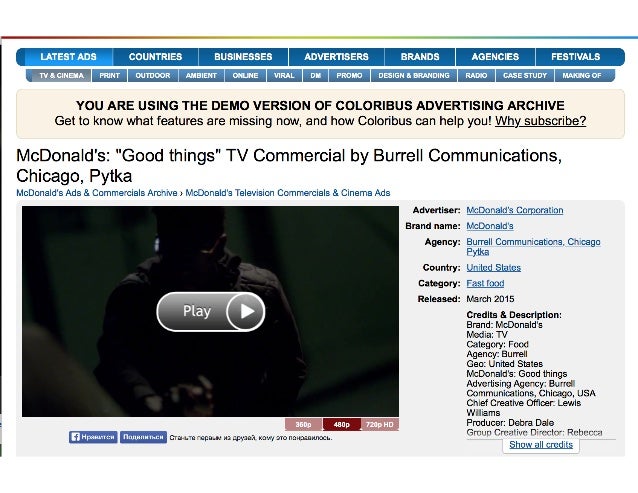Switch video quality to 720p HD
The image size is (638, 493).
[380, 424]
